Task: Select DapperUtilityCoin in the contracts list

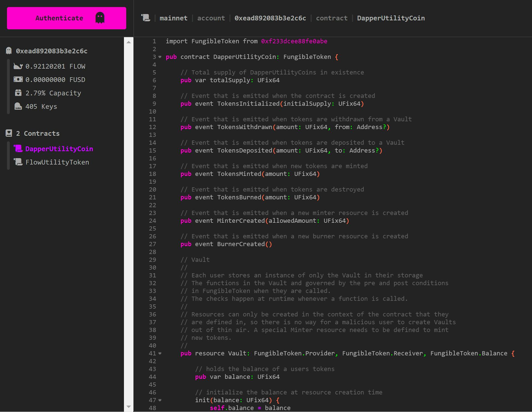Action: click(x=59, y=149)
